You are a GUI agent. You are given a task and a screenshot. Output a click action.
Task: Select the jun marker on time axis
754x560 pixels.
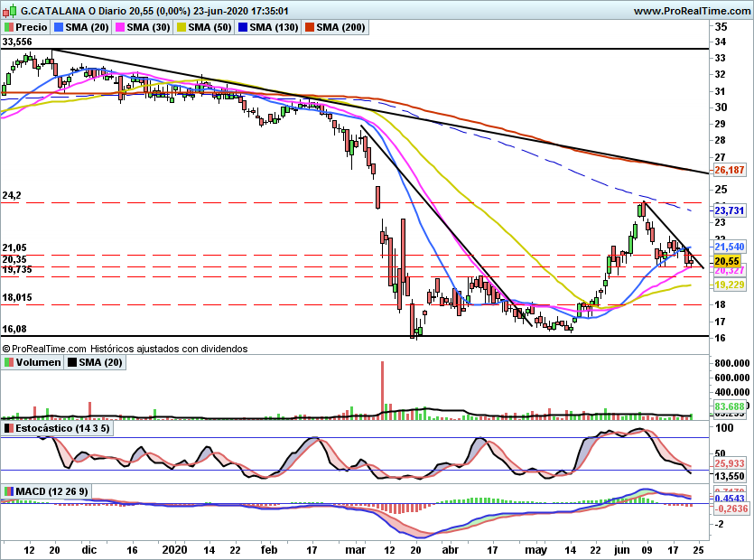coord(622,549)
